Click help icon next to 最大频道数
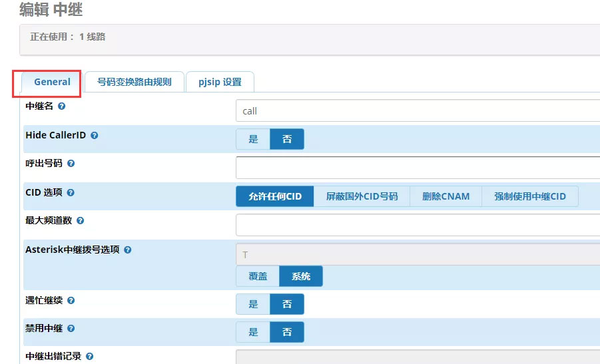This screenshot has width=600, height=364. pos(81,220)
